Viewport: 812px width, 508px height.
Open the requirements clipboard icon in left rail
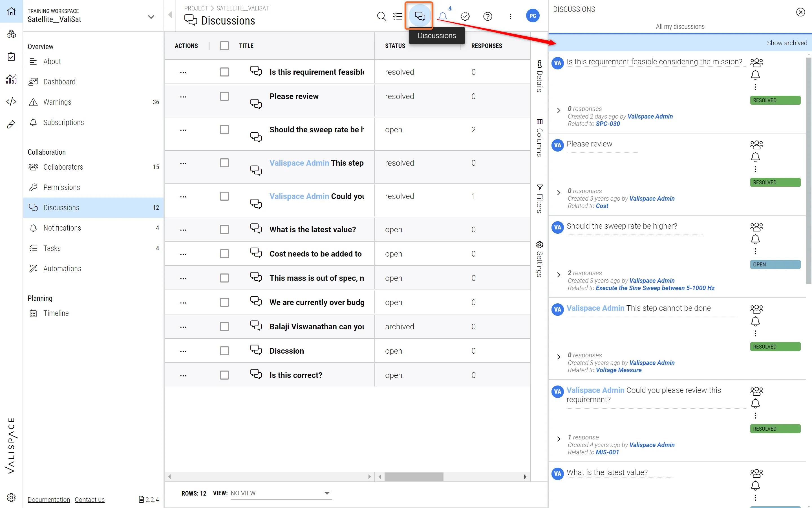click(x=11, y=56)
